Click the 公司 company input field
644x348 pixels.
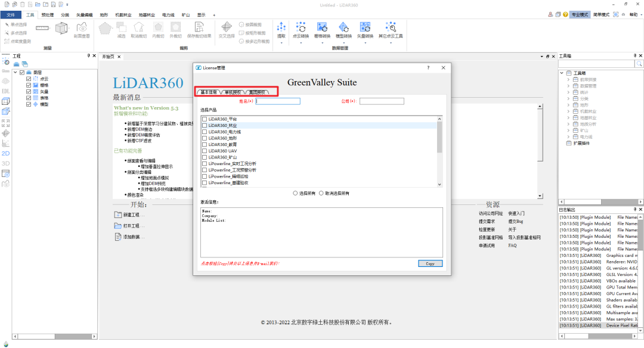pyautogui.click(x=382, y=101)
